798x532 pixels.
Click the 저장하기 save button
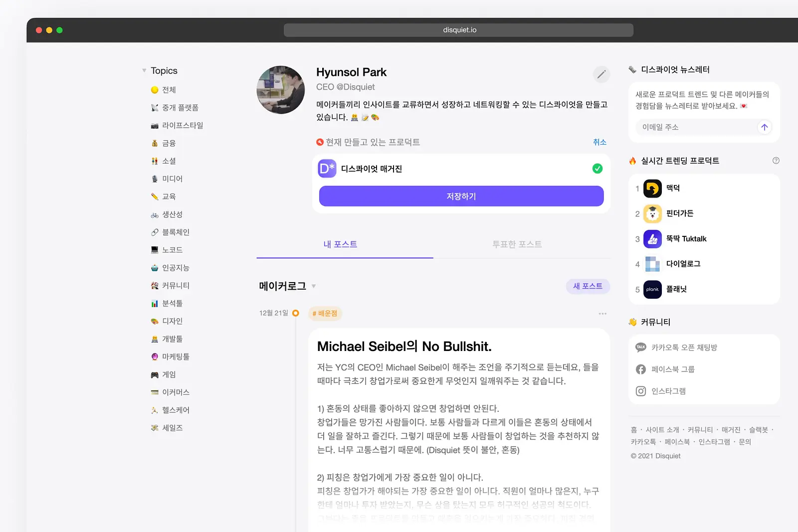coord(461,196)
